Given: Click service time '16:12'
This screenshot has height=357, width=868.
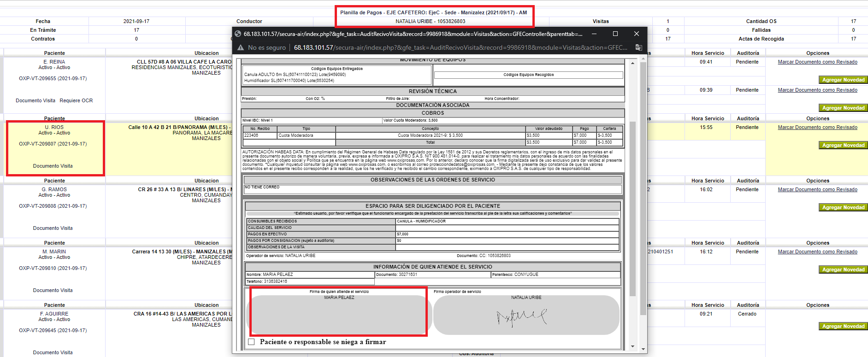Looking at the screenshot, I should [706, 252].
